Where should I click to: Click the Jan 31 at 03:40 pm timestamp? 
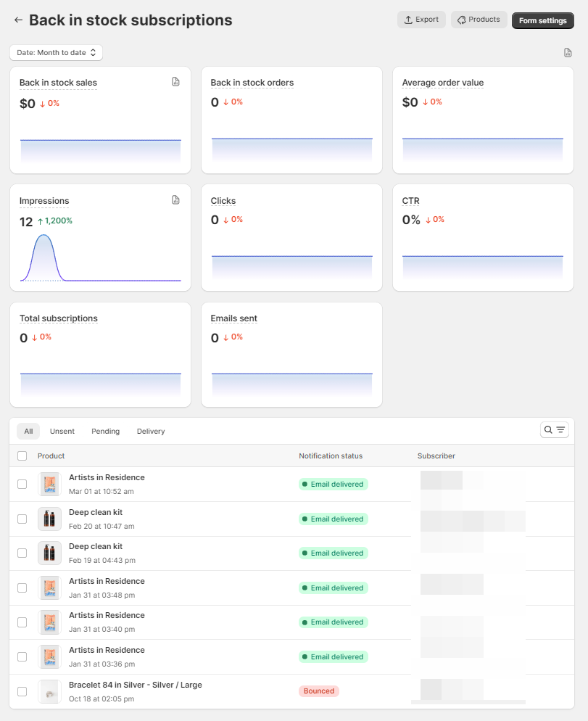[102, 629]
